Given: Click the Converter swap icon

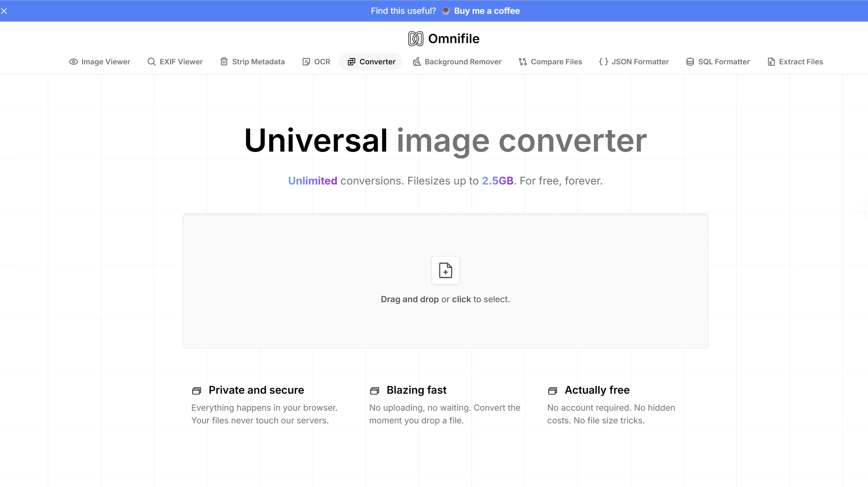Looking at the screenshot, I should coord(351,62).
